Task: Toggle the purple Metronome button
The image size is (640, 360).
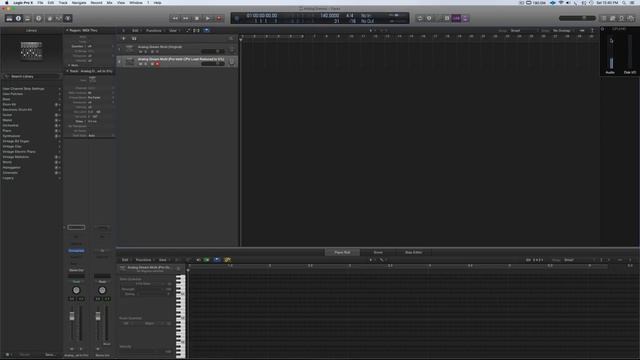Action: click(x=465, y=18)
